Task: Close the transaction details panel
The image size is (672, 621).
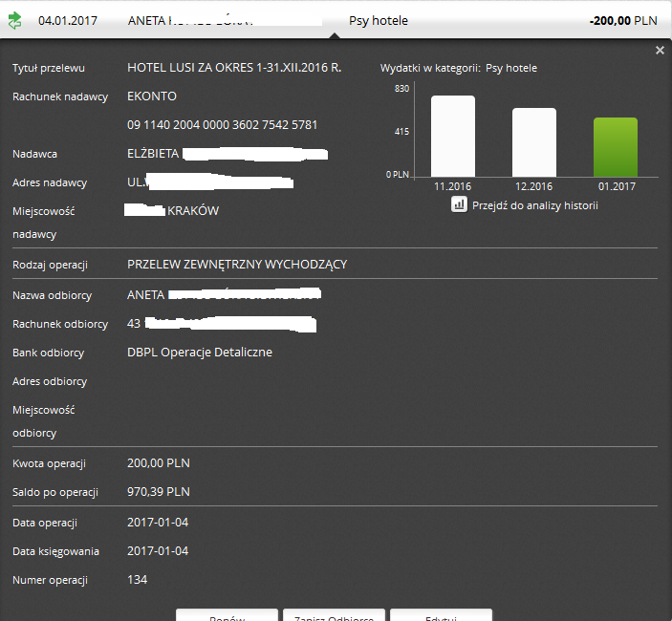Action: click(660, 50)
